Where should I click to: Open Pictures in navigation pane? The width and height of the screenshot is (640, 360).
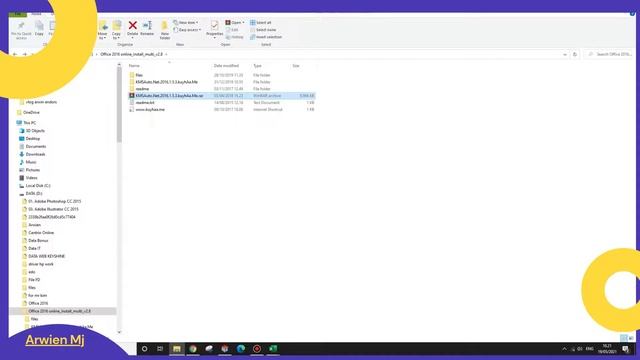(30, 170)
